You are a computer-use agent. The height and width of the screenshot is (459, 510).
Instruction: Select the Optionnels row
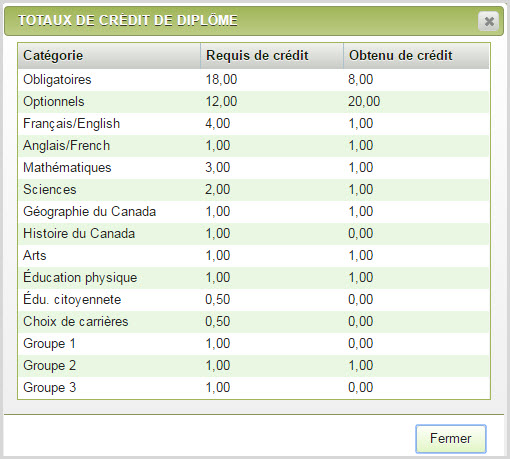pos(254,102)
